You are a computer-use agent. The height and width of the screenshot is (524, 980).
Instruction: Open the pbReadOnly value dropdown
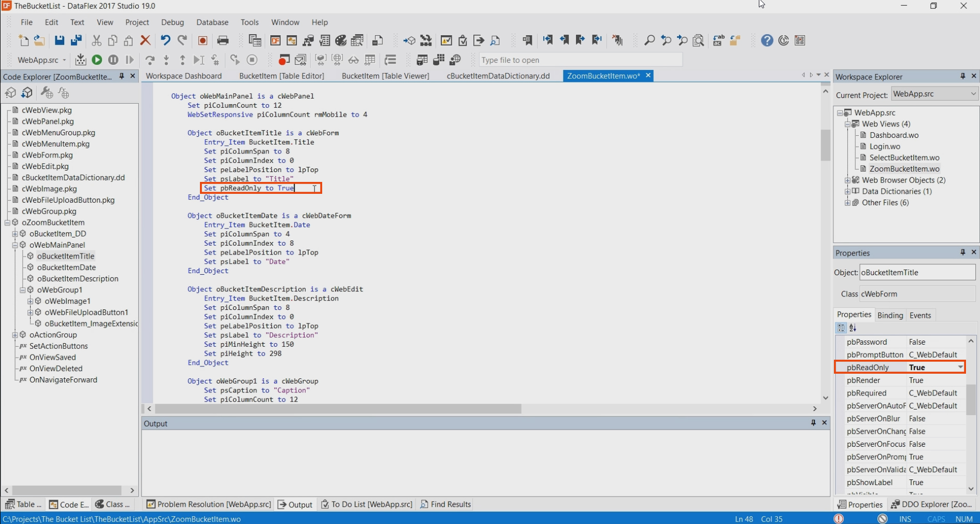[x=960, y=367]
